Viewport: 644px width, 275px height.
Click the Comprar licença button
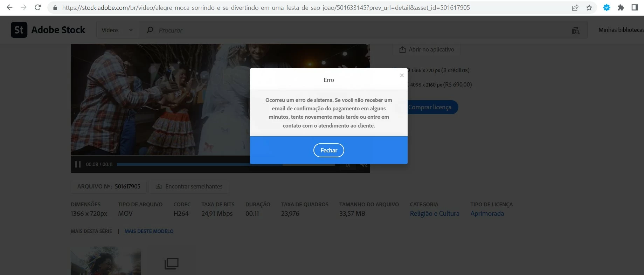[x=430, y=107]
